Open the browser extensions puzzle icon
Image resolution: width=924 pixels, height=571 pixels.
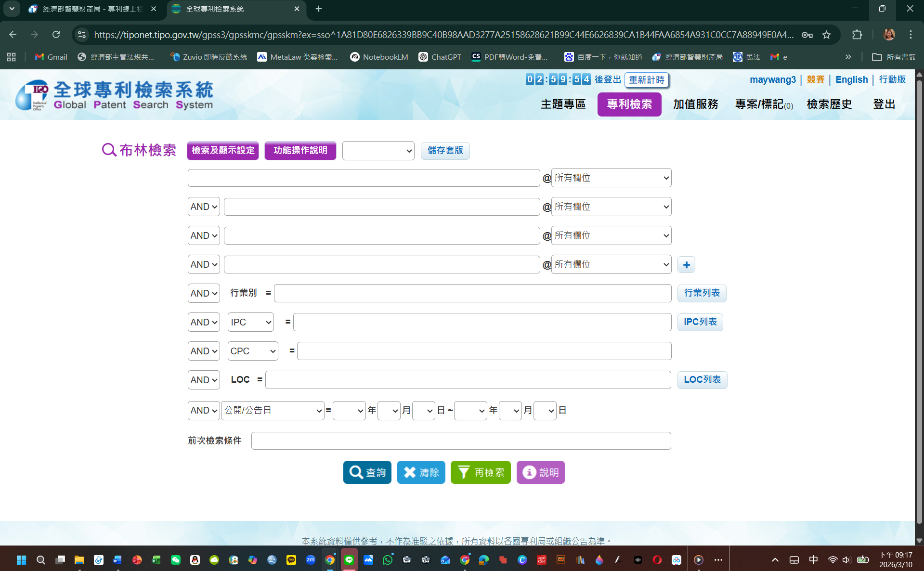(x=857, y=35)
